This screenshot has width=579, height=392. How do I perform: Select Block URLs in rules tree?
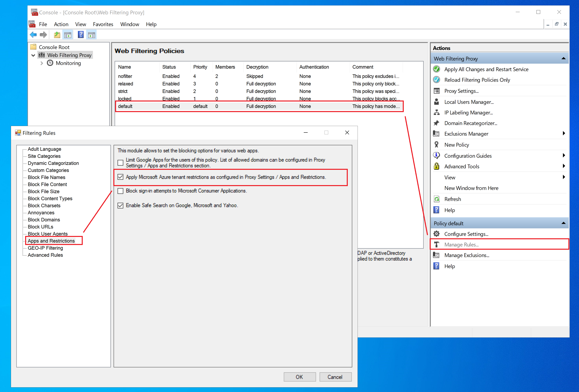[x=40, y=227]
